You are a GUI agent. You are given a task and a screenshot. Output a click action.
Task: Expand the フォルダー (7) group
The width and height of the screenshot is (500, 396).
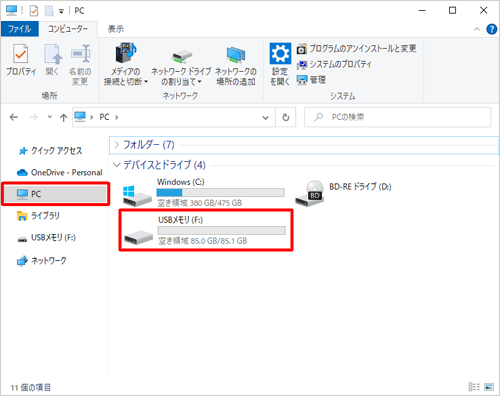tap(117, 145)
